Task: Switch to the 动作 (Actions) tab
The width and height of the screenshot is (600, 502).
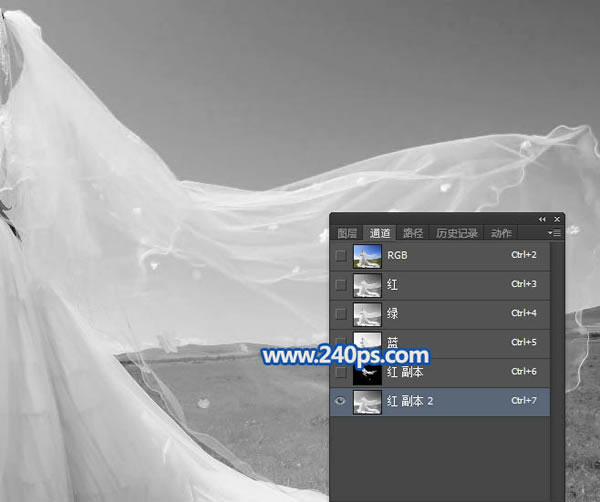Action: (x=501, y=233)
